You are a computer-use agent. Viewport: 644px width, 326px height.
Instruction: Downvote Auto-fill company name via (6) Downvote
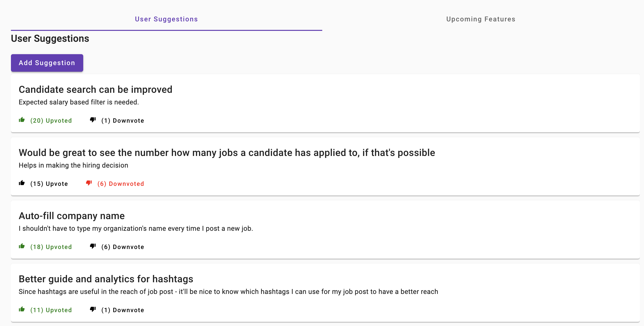tap(123, 247)
